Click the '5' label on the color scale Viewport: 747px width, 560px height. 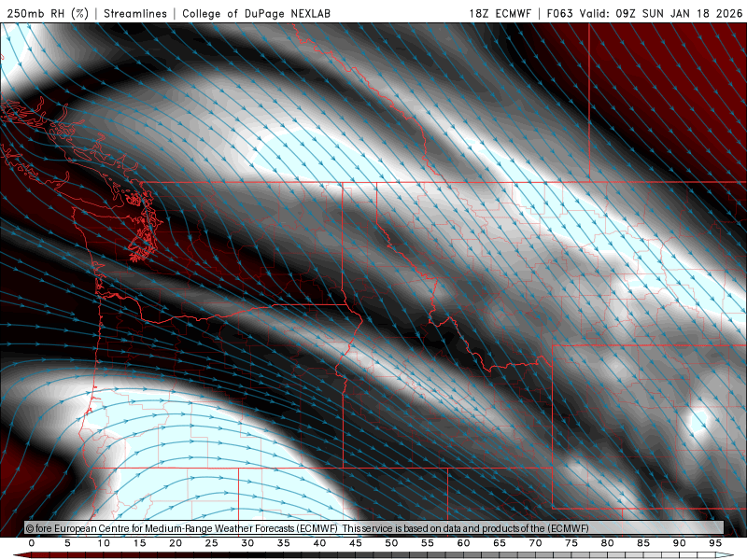pos(67,543)
